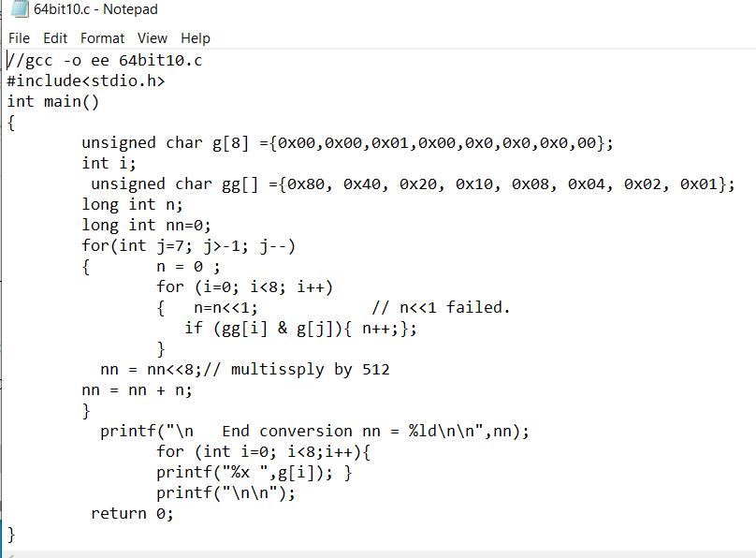Click the unsigned char g[8] declaration
Screen dimensions: 756x558
(x=347, y=142)
